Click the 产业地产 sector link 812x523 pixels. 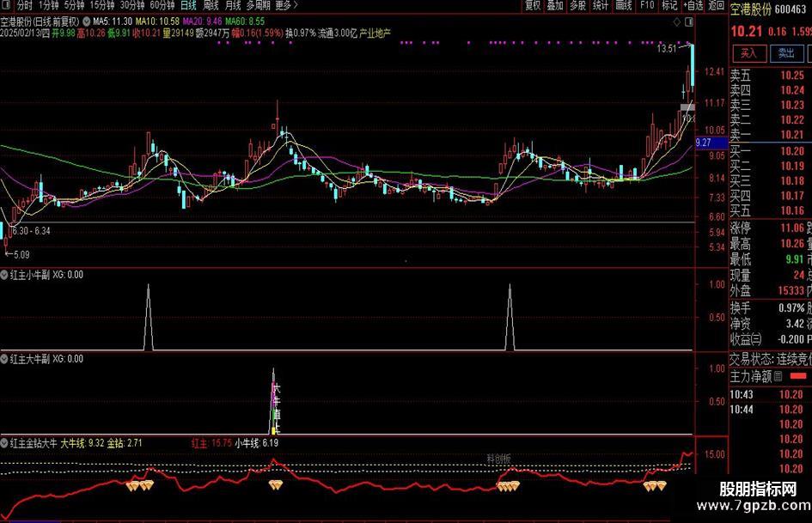pyautogui.click(x=375, y=33)
